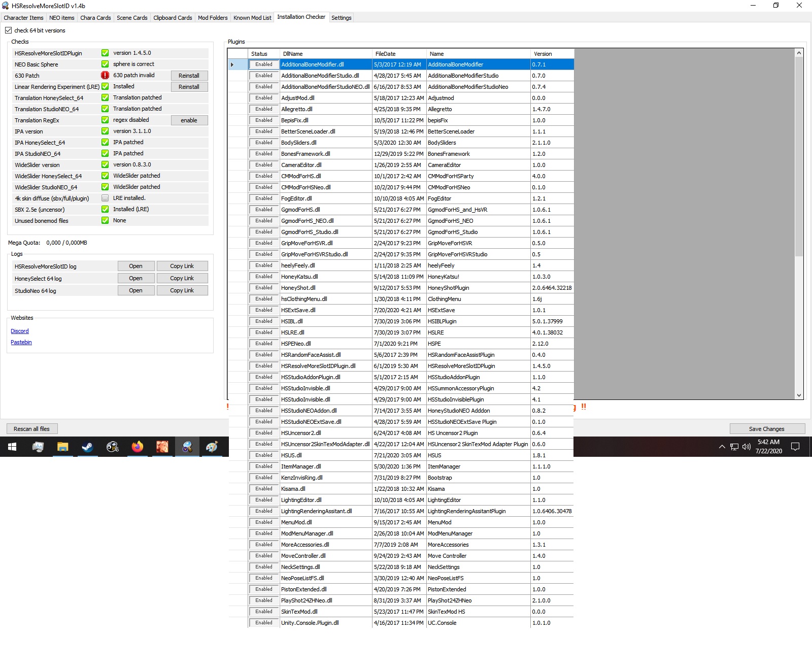Open Known Mod List tab
Viewport: 812px width, 670px height.
coord(252,18)
